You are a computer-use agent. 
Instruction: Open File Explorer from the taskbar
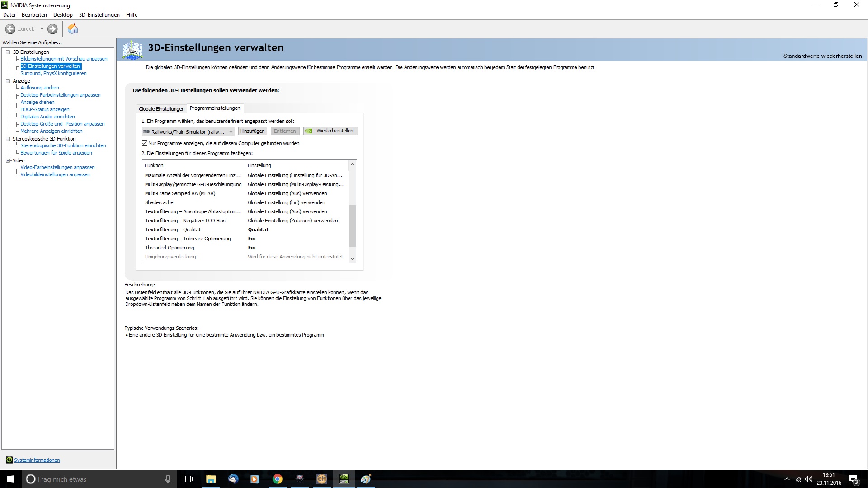211,479
